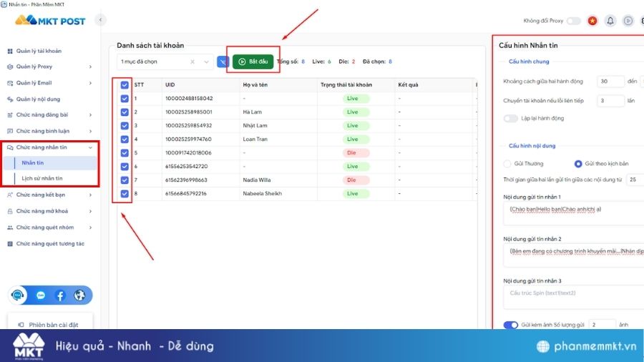This screenshot has height=362, width=644.
Task: Click the Nội dung gửi tin nhắn 3 box
Action: 573,298
